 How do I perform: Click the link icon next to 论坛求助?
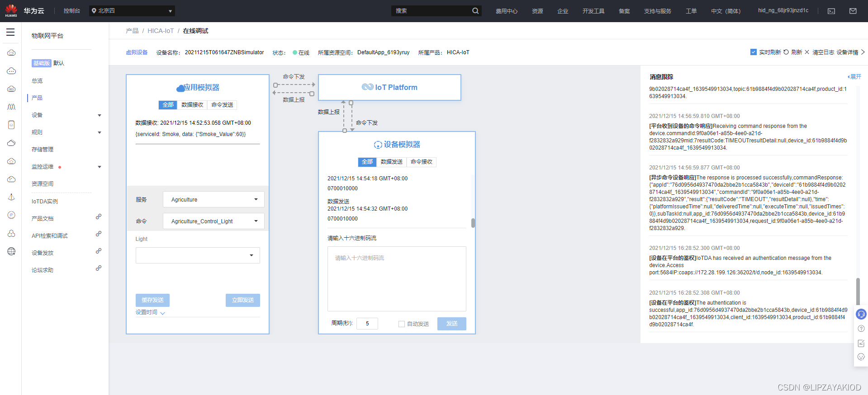point(99,268)
